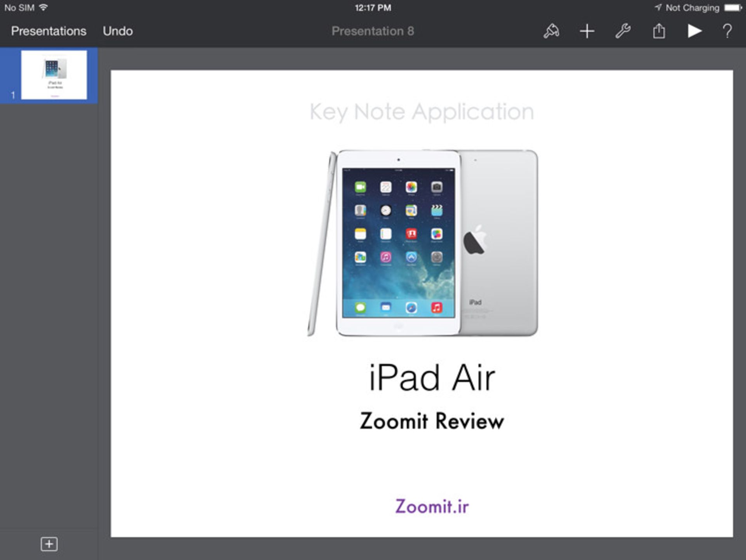Play the slideshow
Image resolution: width=746 pixels, height=560 pixels.
click(694, 31)
